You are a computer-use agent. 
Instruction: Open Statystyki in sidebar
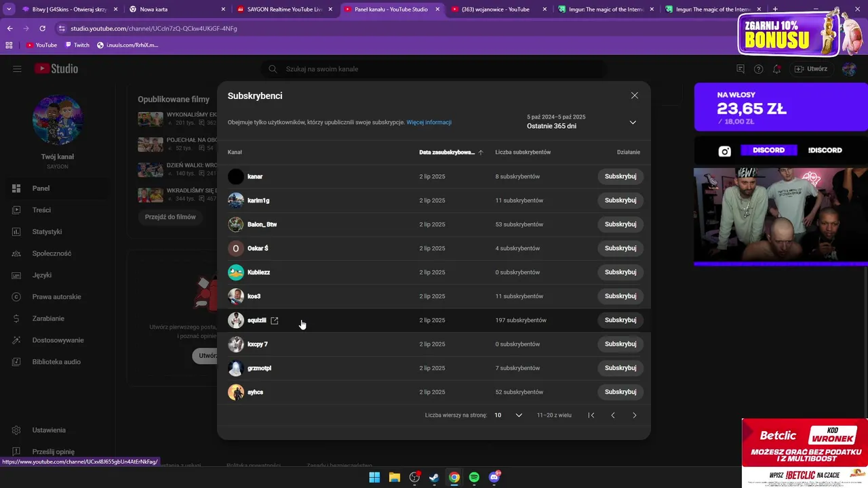pyautogui.click(x=58, y=232)
